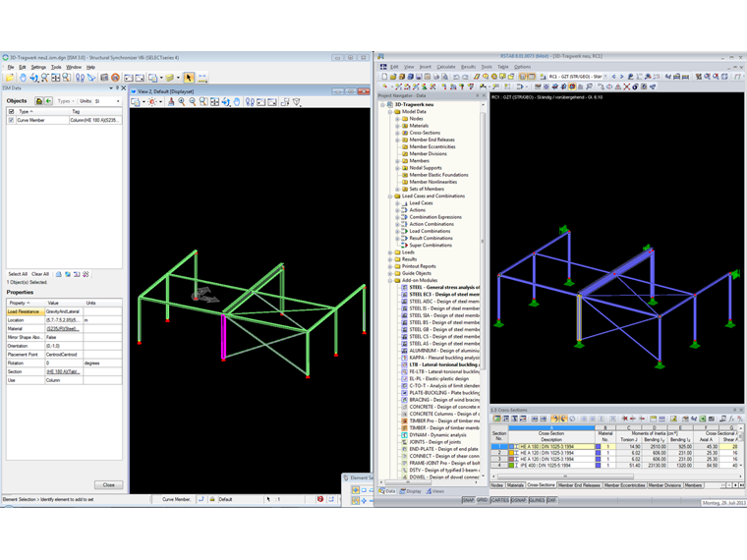747x560 pixels.
Task: Toggle the header checkbox in Objects list
Action: [x=12, y=111]
